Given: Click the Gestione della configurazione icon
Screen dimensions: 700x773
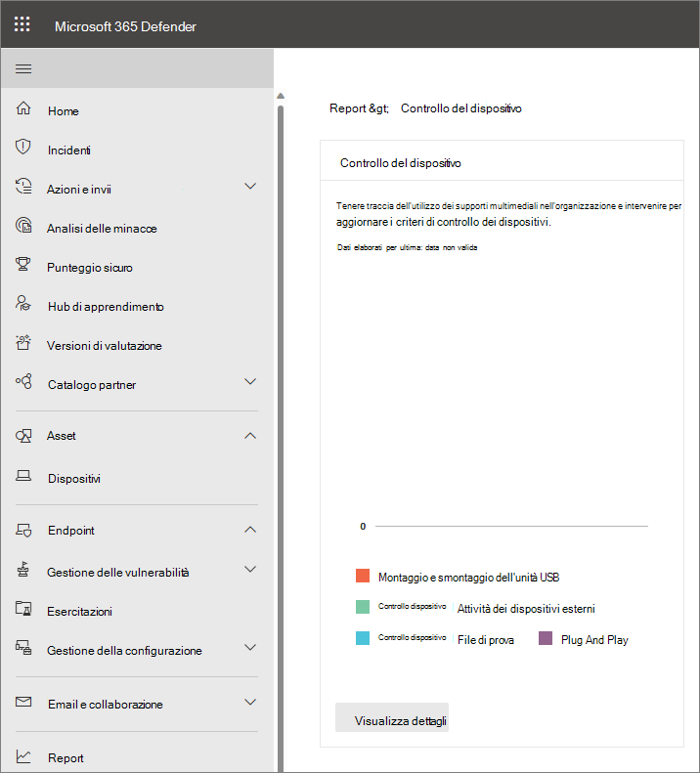Looking at the screenshot, I should (x=23, y=647).
